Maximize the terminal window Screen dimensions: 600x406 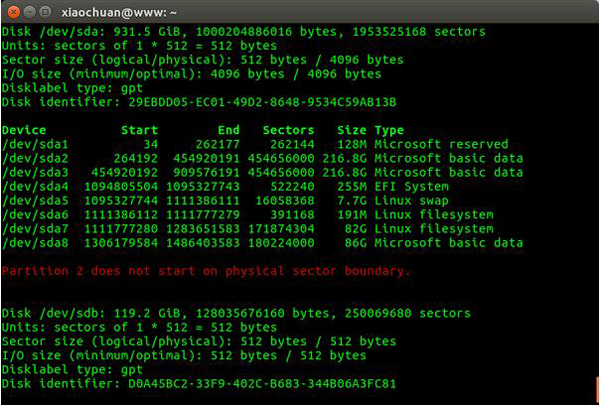click(46, 12)
